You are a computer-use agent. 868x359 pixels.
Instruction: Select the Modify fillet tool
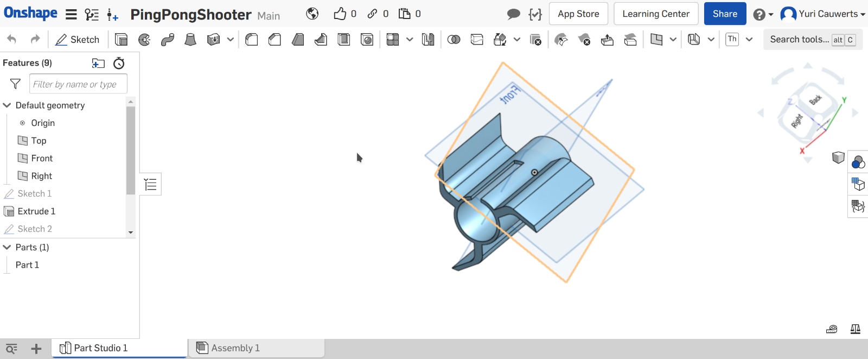click(x=561, y=39)
